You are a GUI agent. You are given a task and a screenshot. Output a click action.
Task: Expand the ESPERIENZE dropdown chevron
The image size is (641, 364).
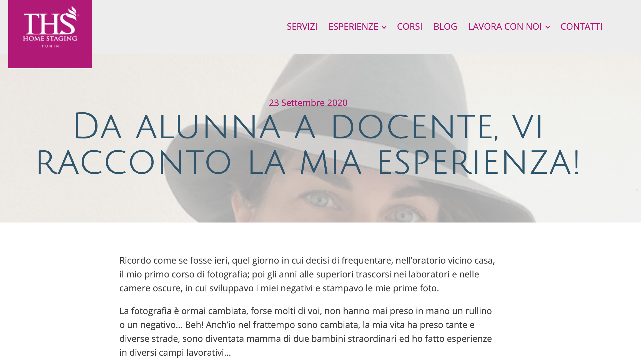click(x=384, y=27)
